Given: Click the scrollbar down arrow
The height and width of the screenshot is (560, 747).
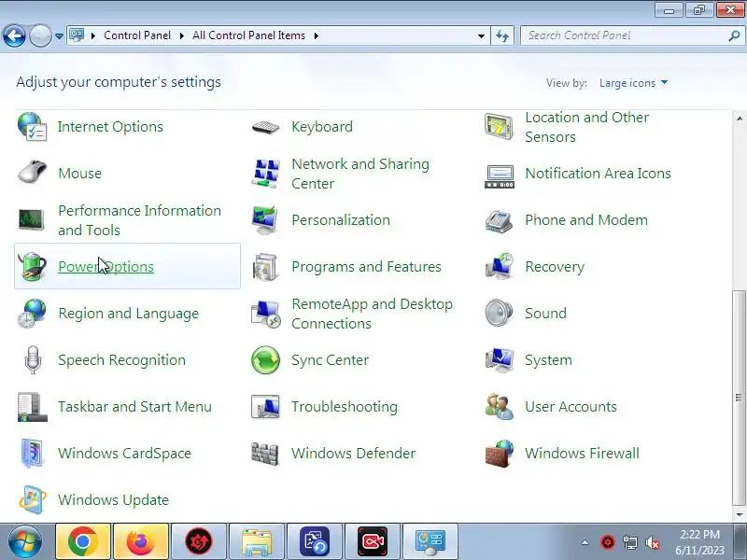Looking at the screenshot, I should 739,515.
